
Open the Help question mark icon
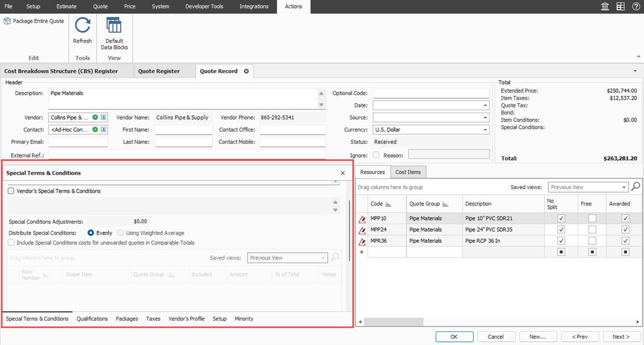click(x=636, y=6)
